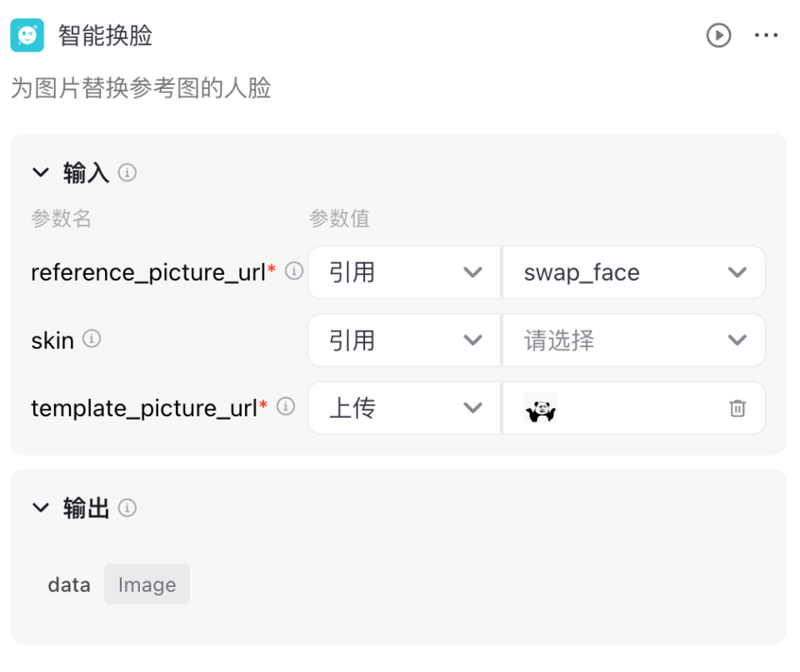Click the info icon beside template_picture_url
This screenshot has width=800, height=672.
(x=285, y=406)
